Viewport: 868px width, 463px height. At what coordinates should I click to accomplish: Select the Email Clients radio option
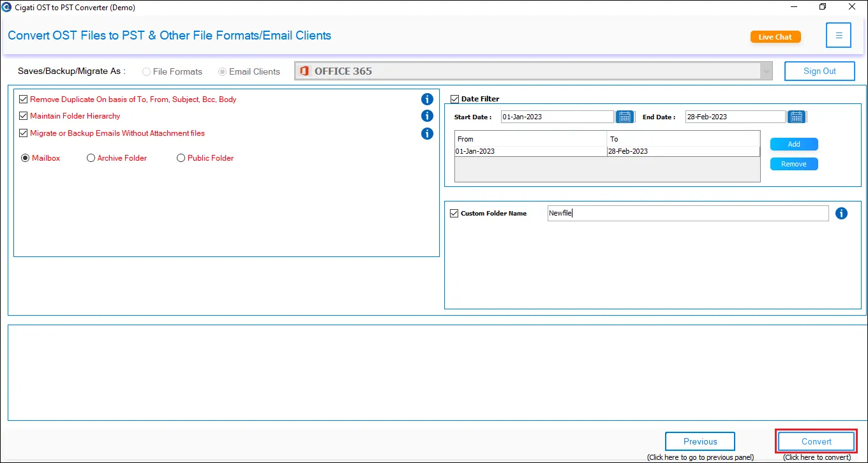click(222, 71)
